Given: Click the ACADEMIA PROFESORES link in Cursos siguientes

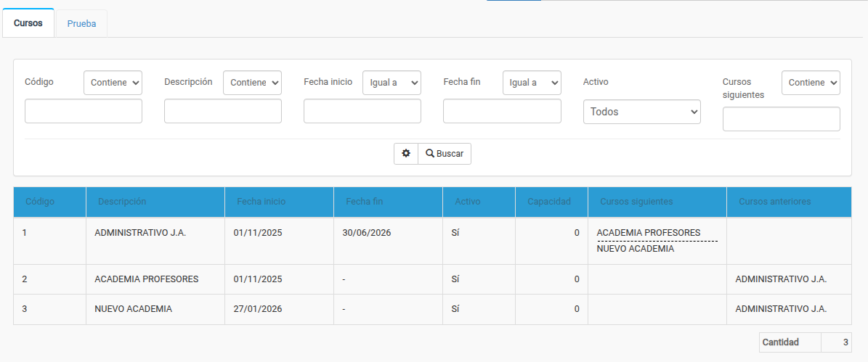Looking at the screenshot, I should (649, 233).
